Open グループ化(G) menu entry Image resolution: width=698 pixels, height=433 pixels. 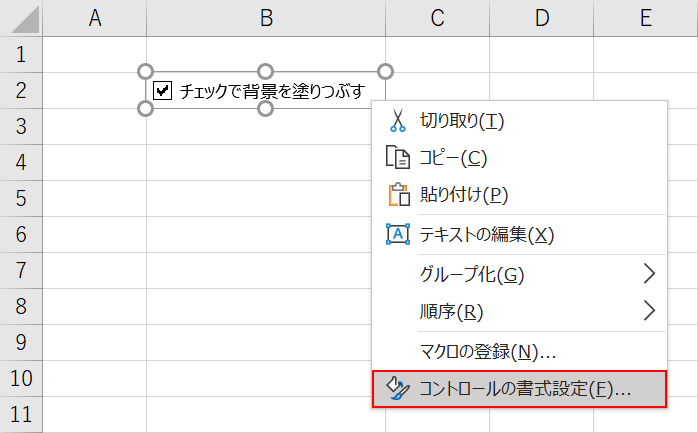click(519, 274)
